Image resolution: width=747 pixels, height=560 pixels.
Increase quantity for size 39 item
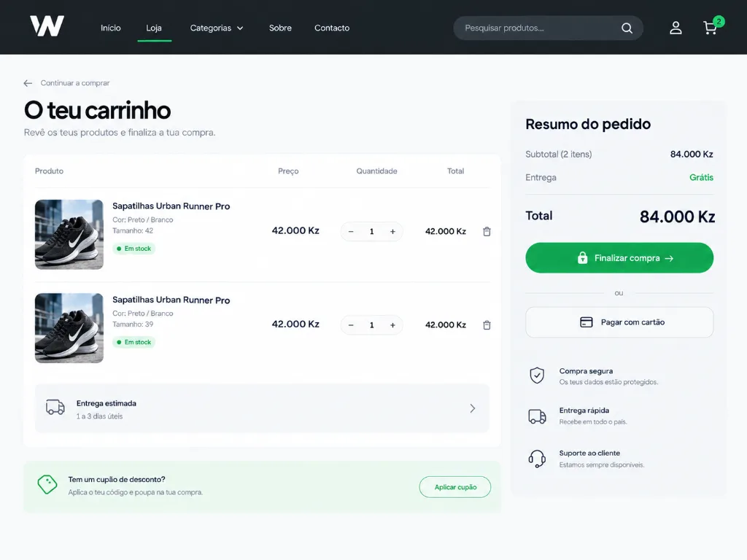(x=392, y=325)
